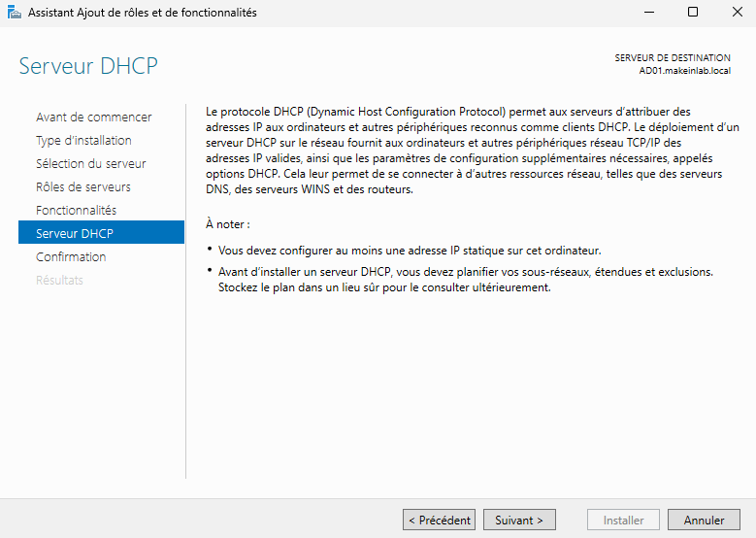756x538 pixels.
Task: Click the static IP address note bullet
Action: coord(410,250)
